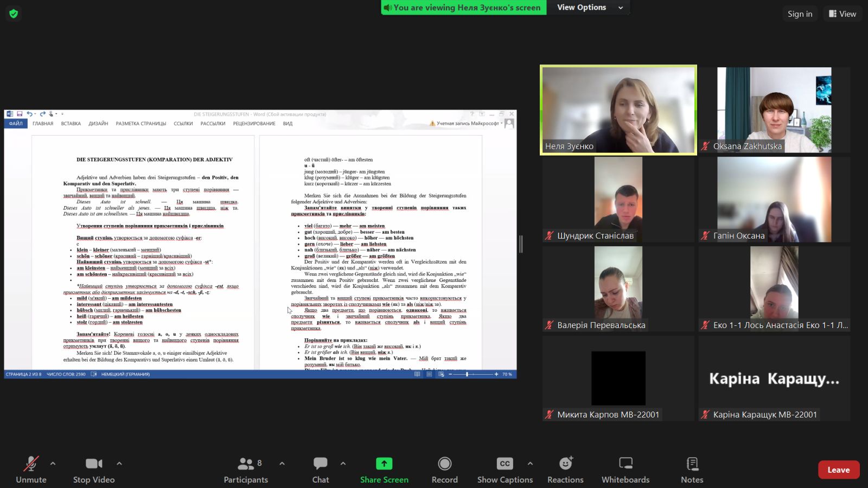Click the Word zoom out minus button
Image resolution: width=868 pixels, height=488 pixels.
[x=450, y=374]
